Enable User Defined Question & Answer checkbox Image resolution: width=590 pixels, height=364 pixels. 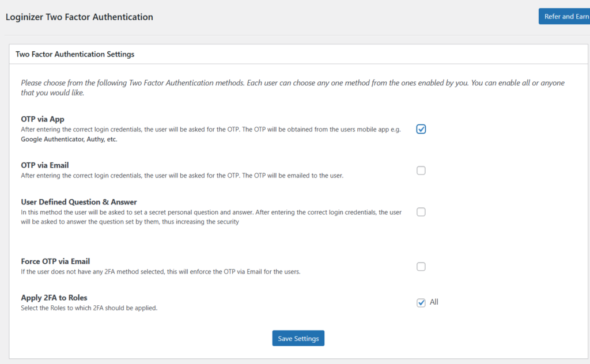(421, 212)
